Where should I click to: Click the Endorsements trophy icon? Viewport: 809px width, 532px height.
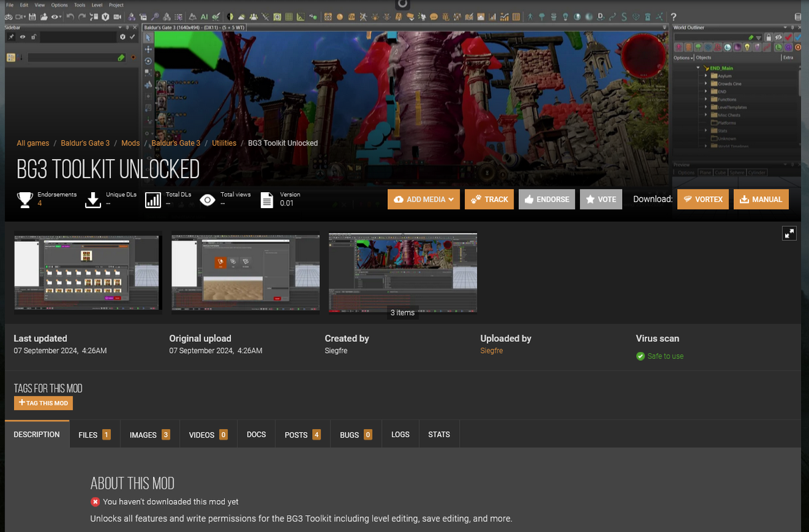point(25,199)
